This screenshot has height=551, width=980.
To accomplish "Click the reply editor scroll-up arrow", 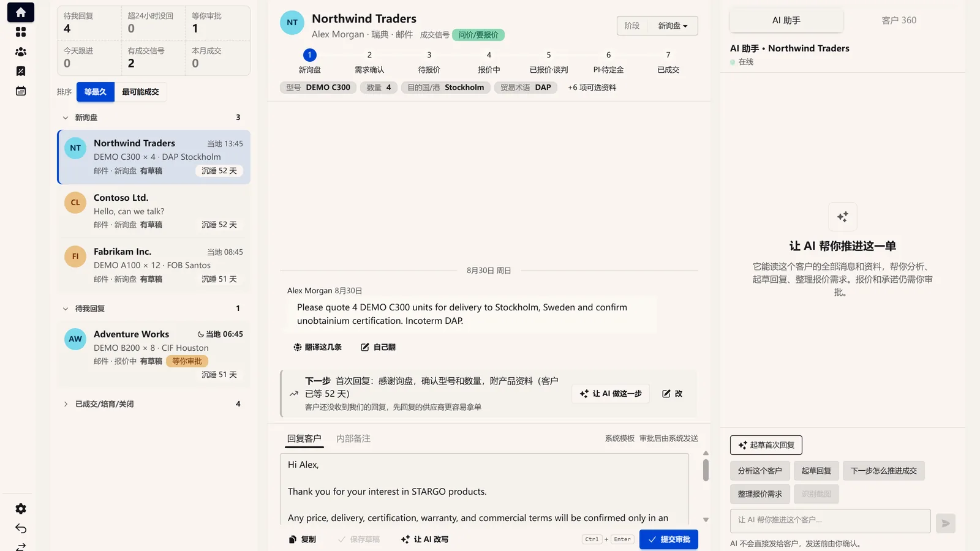I will pyautogui.click(x=706, y=453).
